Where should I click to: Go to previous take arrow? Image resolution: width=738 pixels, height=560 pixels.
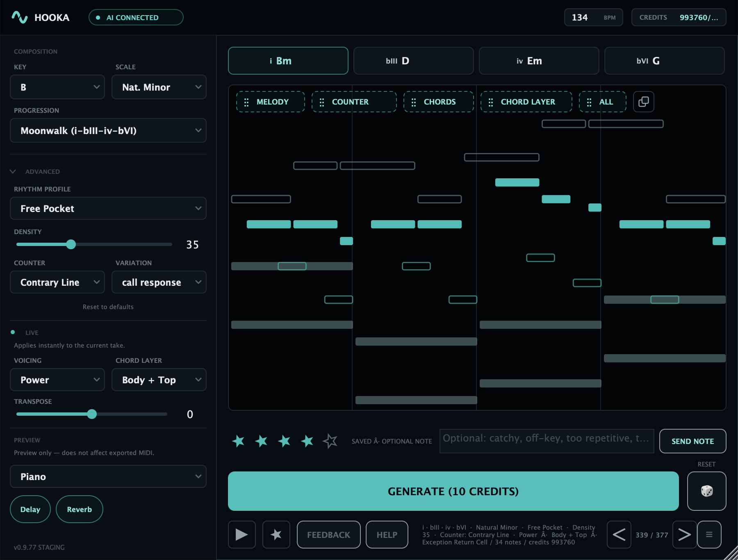619,535
